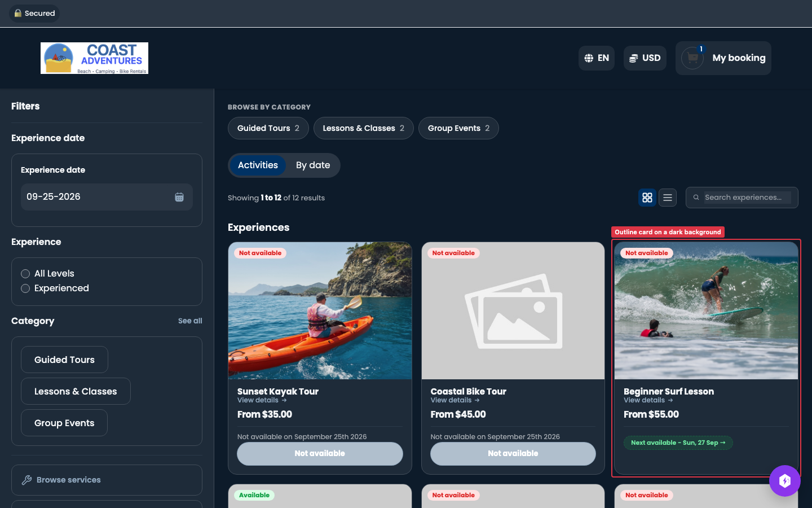Click the Sunset Kayak Tour title
The height and width of the screenshot is (508, 812).
(x=278, y=391)
